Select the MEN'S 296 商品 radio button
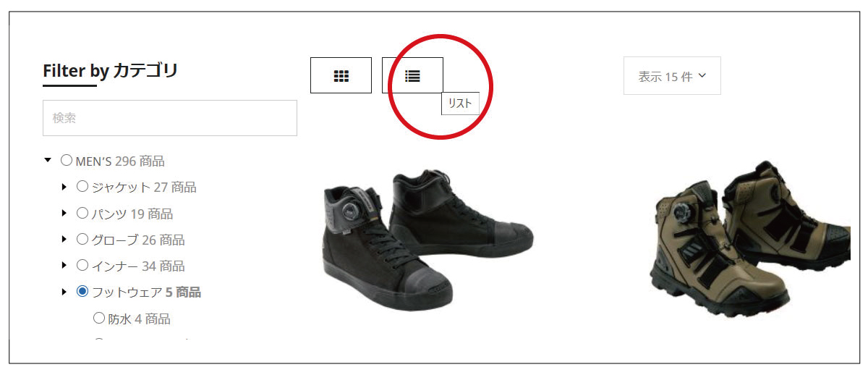The image size is (868, 375). tap(67, 161)
